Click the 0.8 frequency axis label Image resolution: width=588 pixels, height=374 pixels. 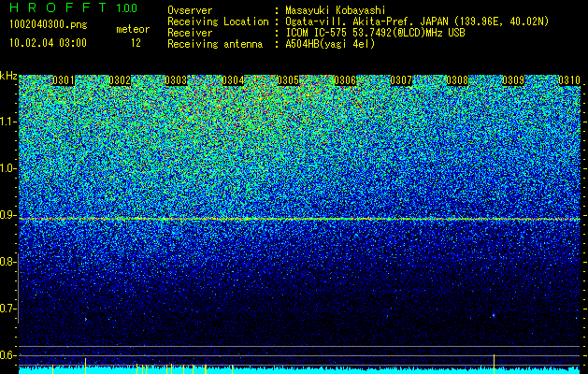7,262
